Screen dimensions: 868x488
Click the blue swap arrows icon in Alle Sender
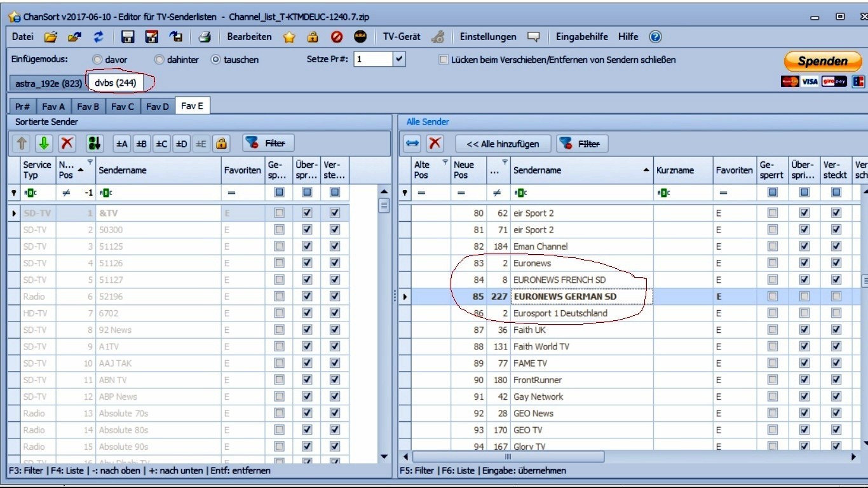412,144
